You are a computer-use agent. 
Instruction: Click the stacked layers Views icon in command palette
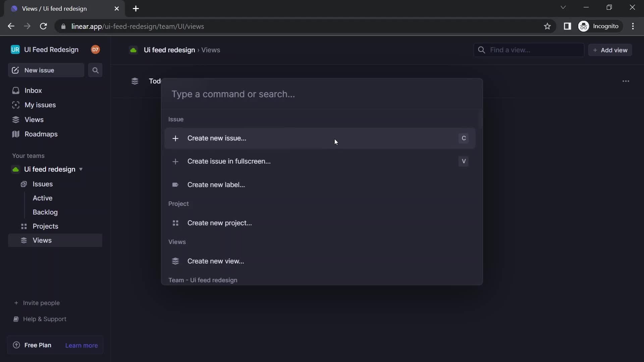[176, 261]
